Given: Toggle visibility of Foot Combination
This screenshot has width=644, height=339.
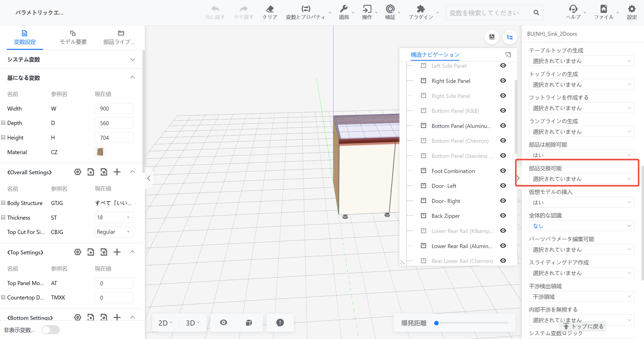Looking at the screenshot, I should (503, 171).
